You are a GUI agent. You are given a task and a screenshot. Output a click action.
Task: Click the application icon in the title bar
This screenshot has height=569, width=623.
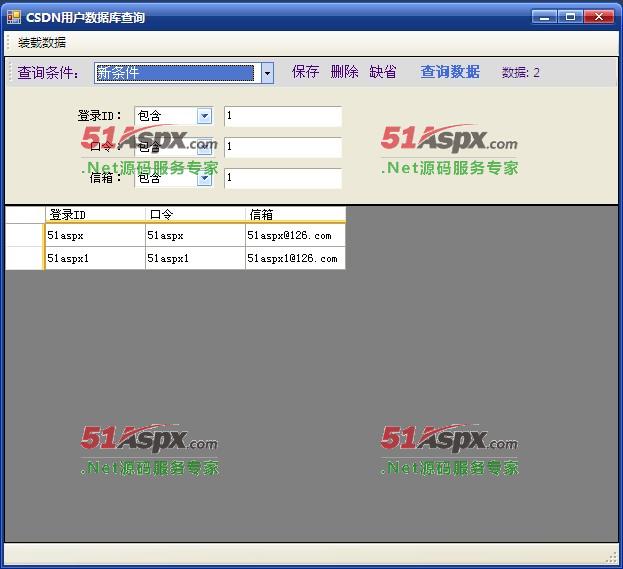coord(14,17)
